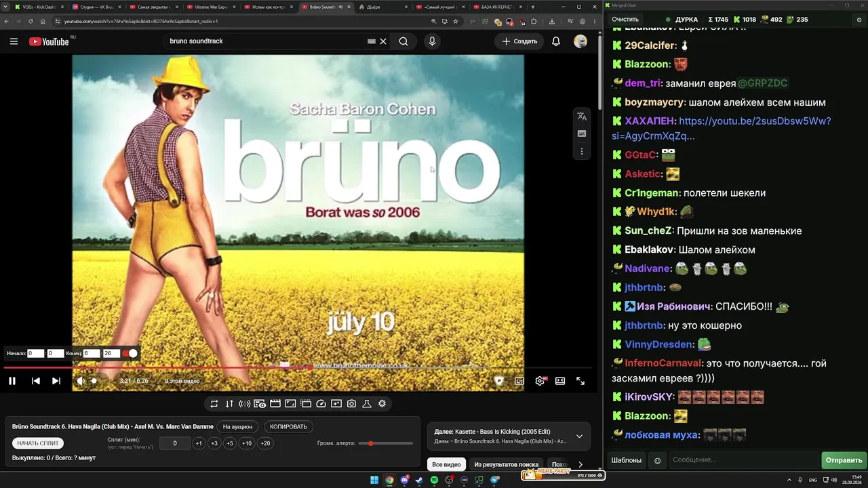This screenshot has width=868, height=488.
Task: Open YouTube notifications bell
Action: coord(556,41)
